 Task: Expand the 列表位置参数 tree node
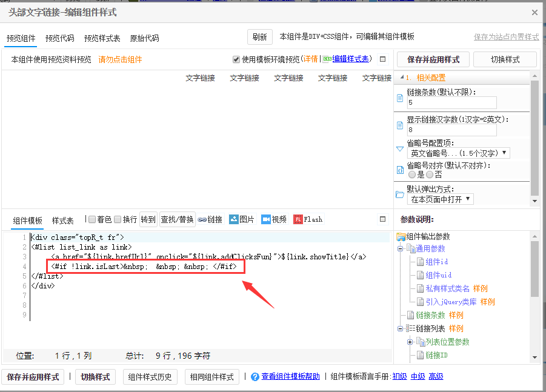point(410,342)
